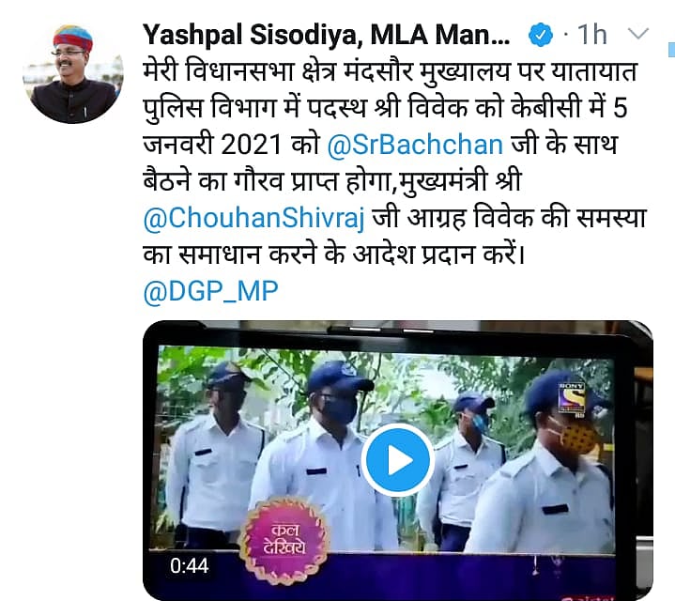Open the tweet by clicking its first text line

coord(390,71)
